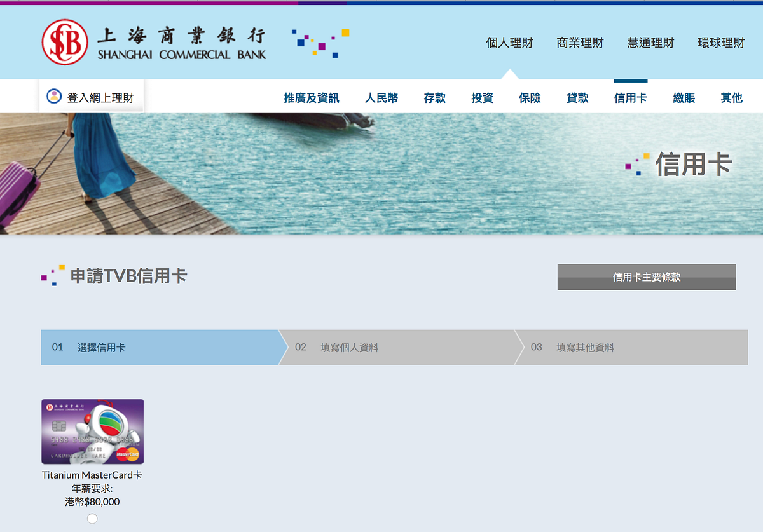Image resolution: width=763 pixels, height=532 pixels.
Task: Click the colorful pixel icon beside 信用卡 heading
Action: click(634, 164)
